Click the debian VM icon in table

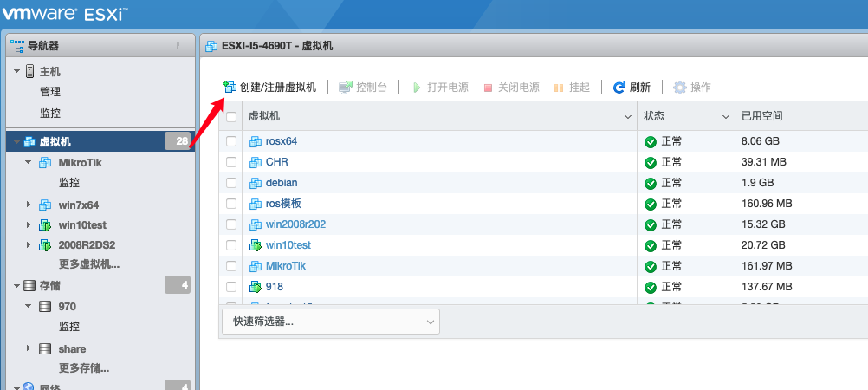pos(256,183)
